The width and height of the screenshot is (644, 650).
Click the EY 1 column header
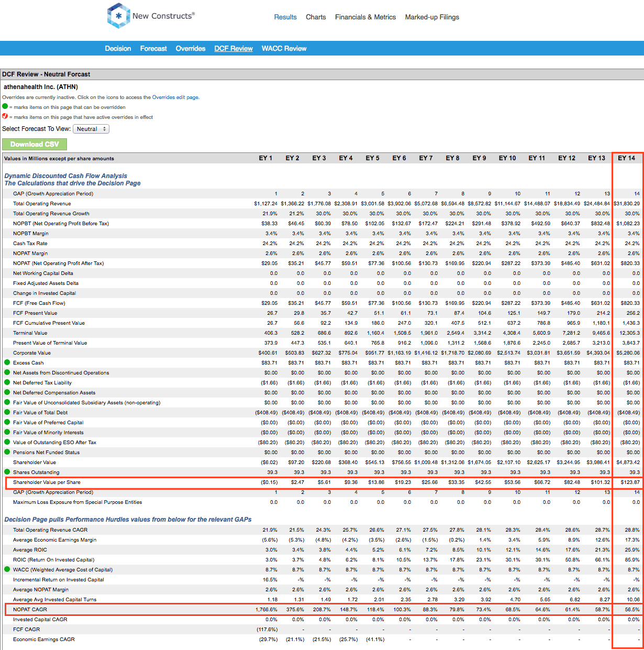(265, 158)
